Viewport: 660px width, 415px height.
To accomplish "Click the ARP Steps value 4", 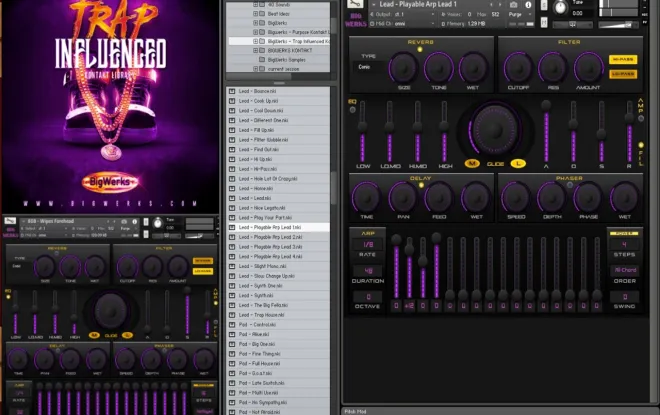I will tap(624, 245).
